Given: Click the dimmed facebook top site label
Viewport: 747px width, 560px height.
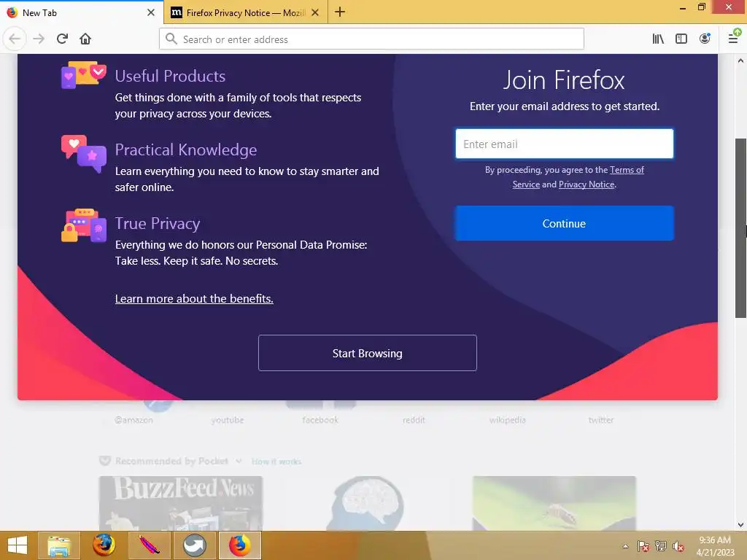Looking at the screenshot, I should coord(320,420).
